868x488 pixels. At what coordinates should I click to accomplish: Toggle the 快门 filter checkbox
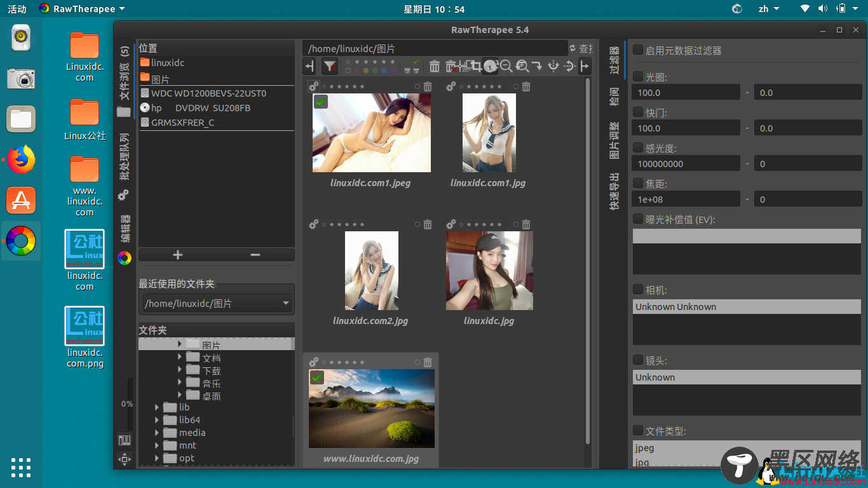pyautogui.click(x=638, y=112)
